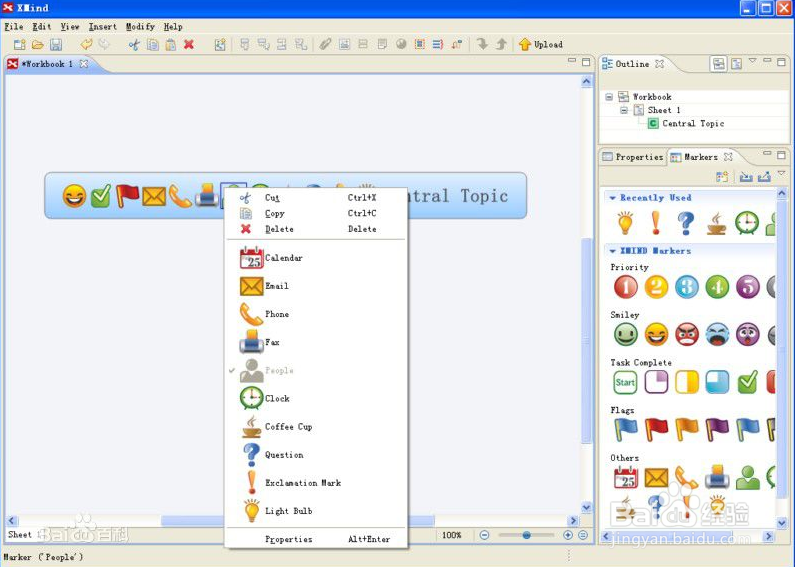This screenshot has width=795, height=567.
Task: Click the Cut scissors toolbar icon
Action: (134, 45)
